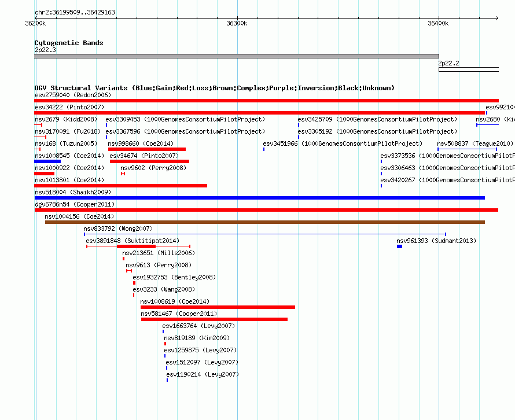The image size is (515, 420).
Task: Open esv3425709 1000Genomes variant label
Action: (377, 119)
